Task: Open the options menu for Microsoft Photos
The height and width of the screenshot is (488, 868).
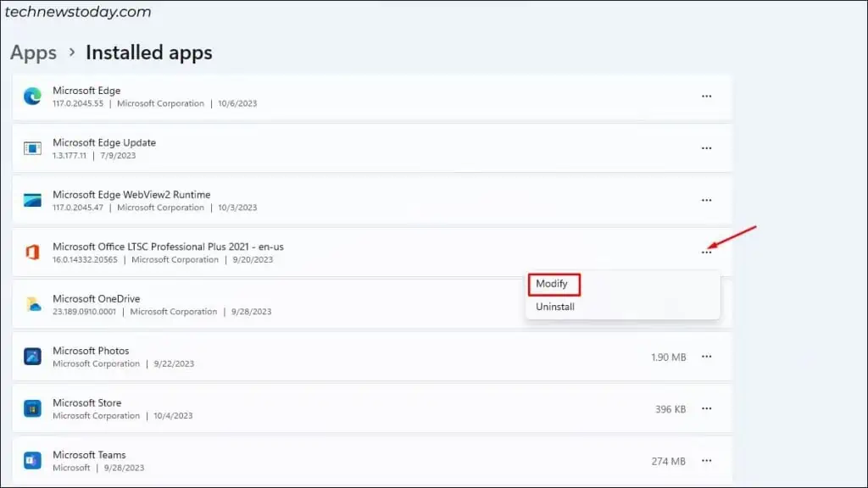Action: tap(707, 356)
